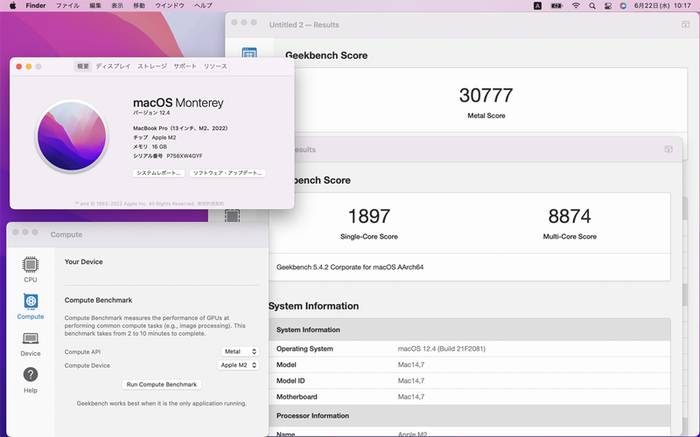The image size is (700, 437).
Task: Click the 8874 Multi-Core Score value
Action: coord(570,216)
